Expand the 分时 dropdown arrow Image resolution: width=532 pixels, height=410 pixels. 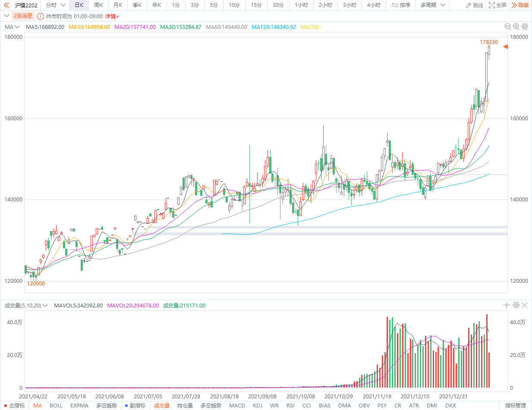coord(63,5)
